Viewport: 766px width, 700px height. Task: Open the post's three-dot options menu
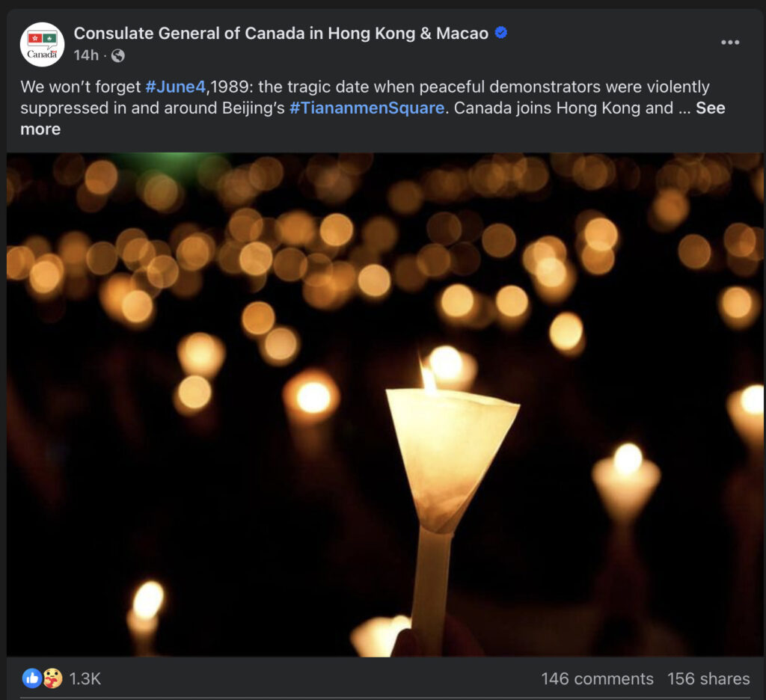click(x=730, y=43)
